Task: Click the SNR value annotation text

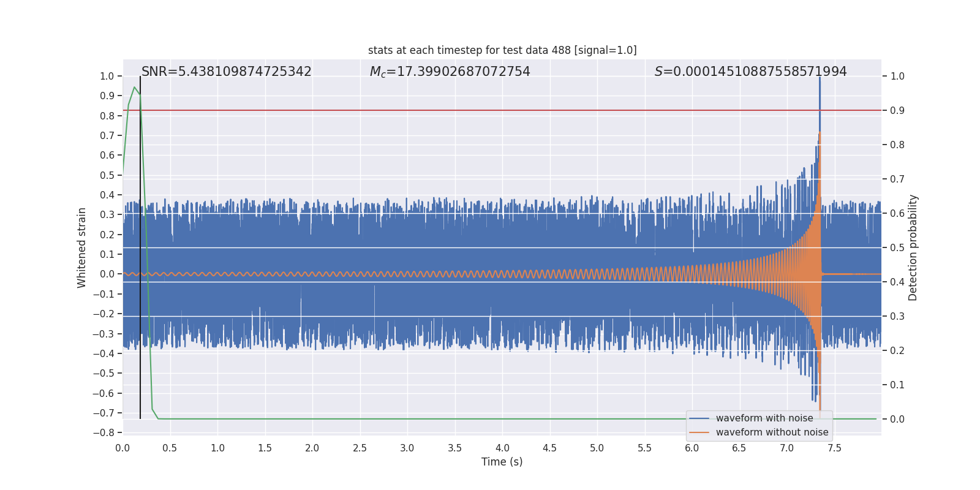Action: [227, 72]
